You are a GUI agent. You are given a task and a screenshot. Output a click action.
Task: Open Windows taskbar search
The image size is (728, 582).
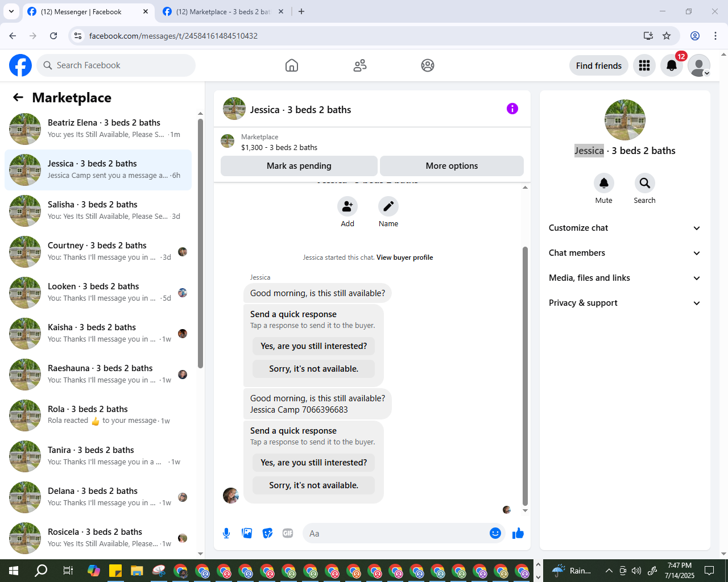(41, 571)
